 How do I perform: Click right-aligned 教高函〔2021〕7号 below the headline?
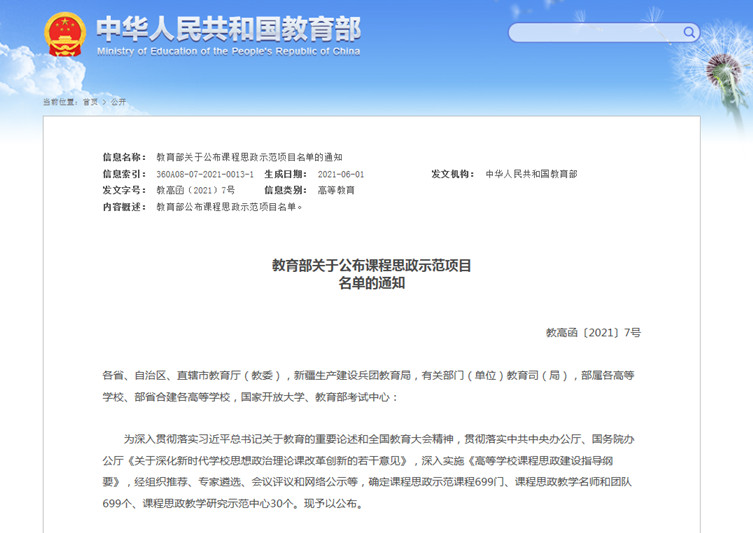[x=593, y=332]
